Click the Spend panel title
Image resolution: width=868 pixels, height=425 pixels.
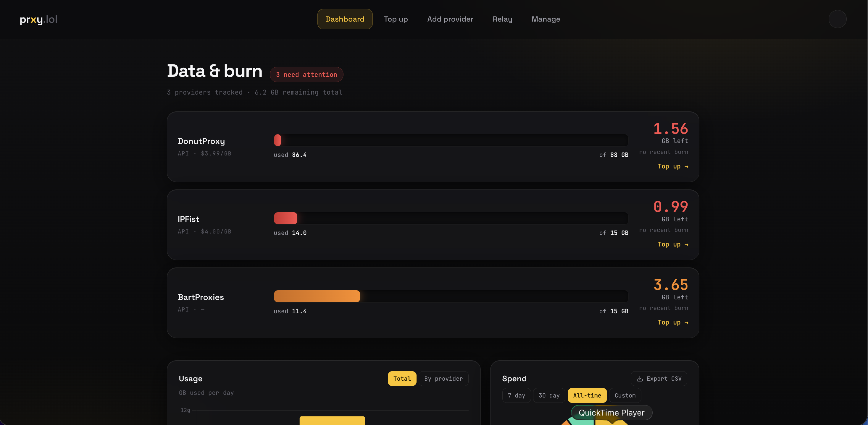(514, 379)
